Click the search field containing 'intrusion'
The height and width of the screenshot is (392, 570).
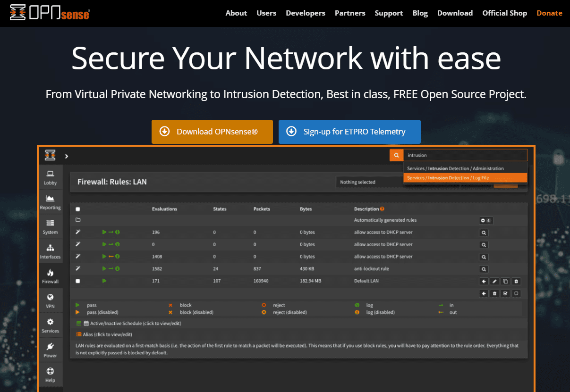pos(465,155)
